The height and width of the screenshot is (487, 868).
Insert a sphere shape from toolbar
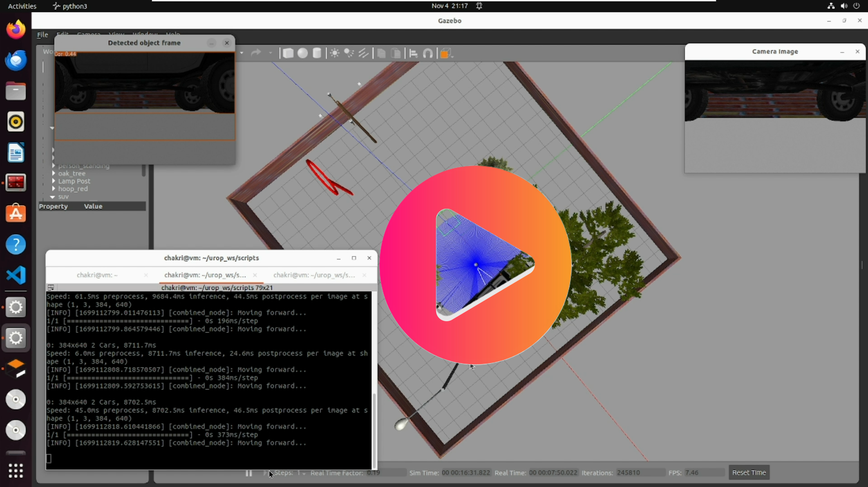(302, 53)
